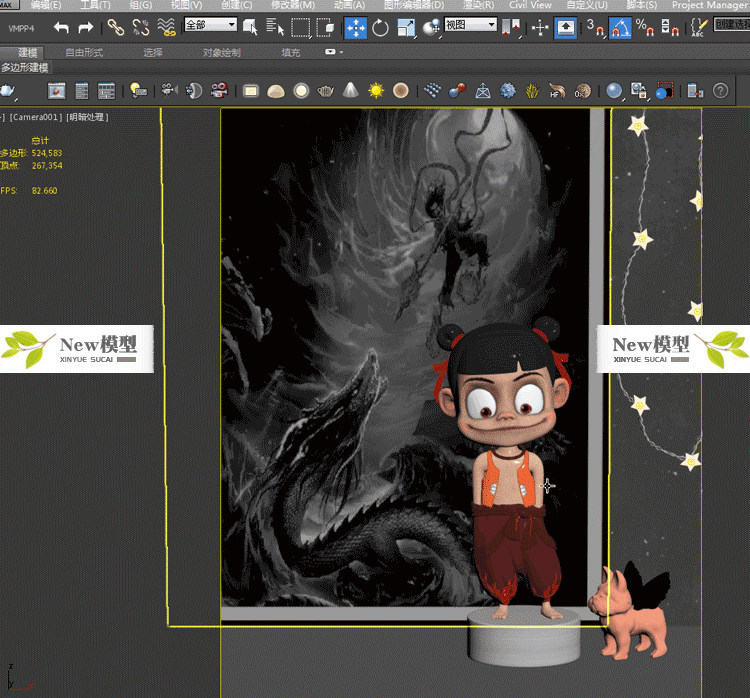750x698 pixels.
Task: Open the 全部 selection filter dropdown
Action: point(210,25)
